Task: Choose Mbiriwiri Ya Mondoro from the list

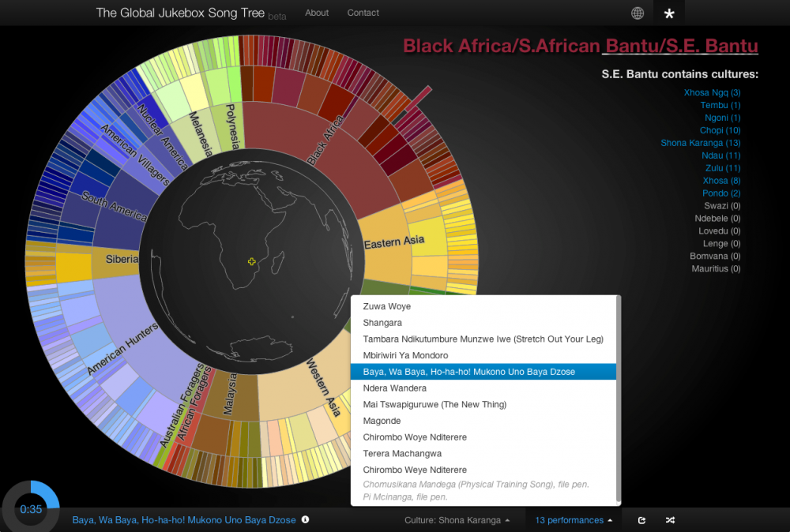Action: coord(405,355)
